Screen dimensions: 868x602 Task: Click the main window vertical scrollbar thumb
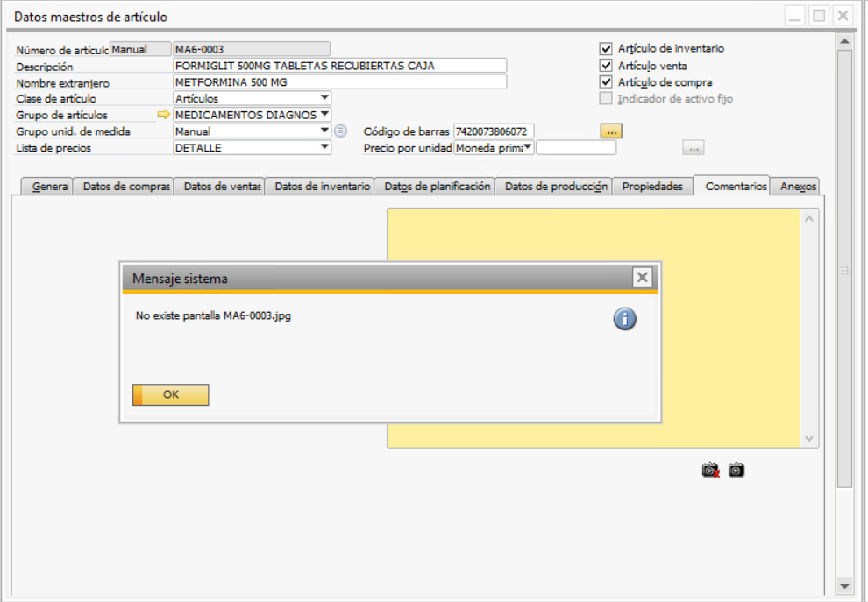click(844, 269)
